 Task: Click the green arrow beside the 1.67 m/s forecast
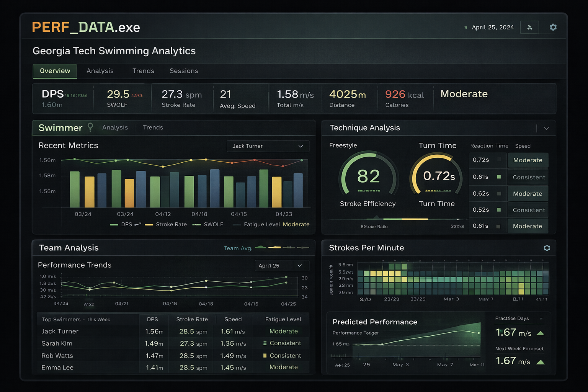540,361
